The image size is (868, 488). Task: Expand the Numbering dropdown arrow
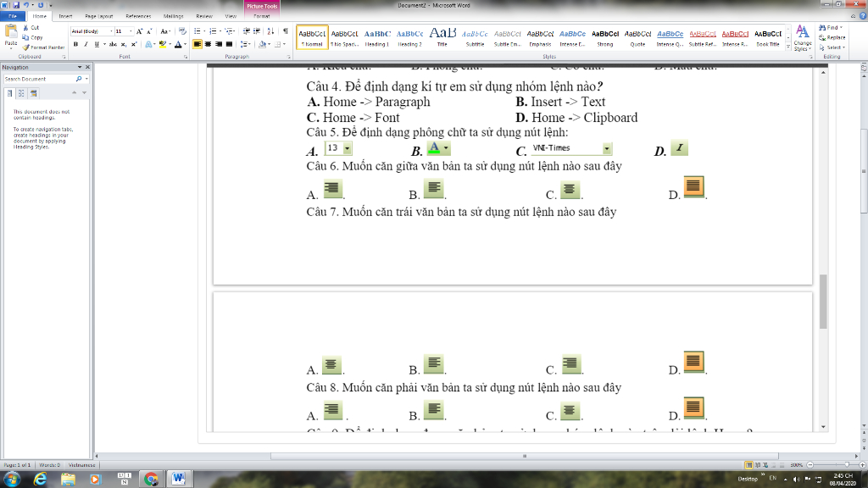point(220,31)
